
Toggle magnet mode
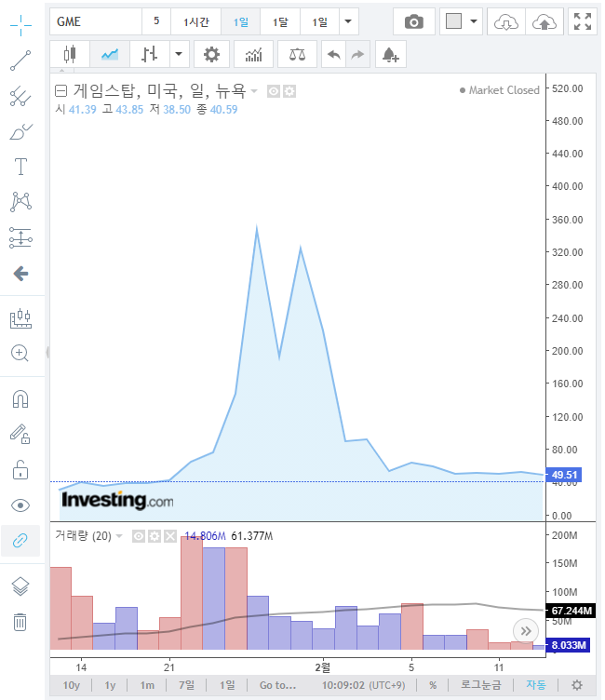click(x=20, y=398)
